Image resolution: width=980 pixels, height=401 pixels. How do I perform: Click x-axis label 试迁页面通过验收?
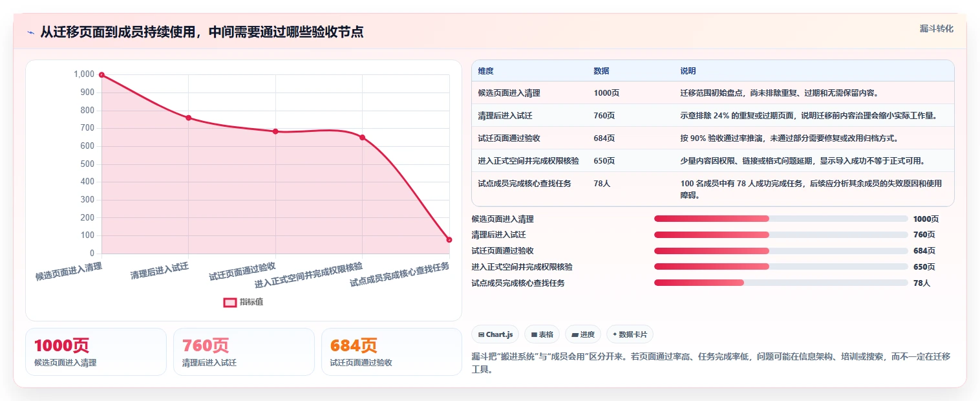point(242,271)
